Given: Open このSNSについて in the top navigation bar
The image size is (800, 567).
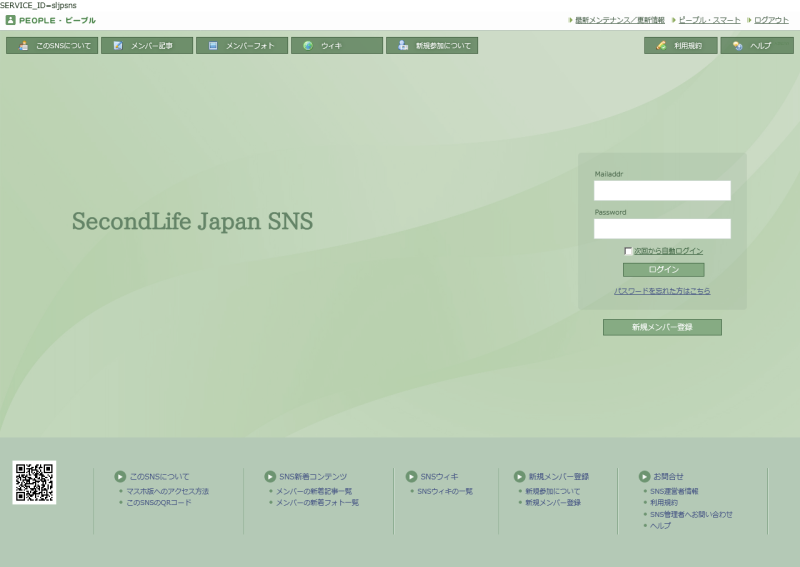Looking at the screenshot, I should click(x=52, y=45).
